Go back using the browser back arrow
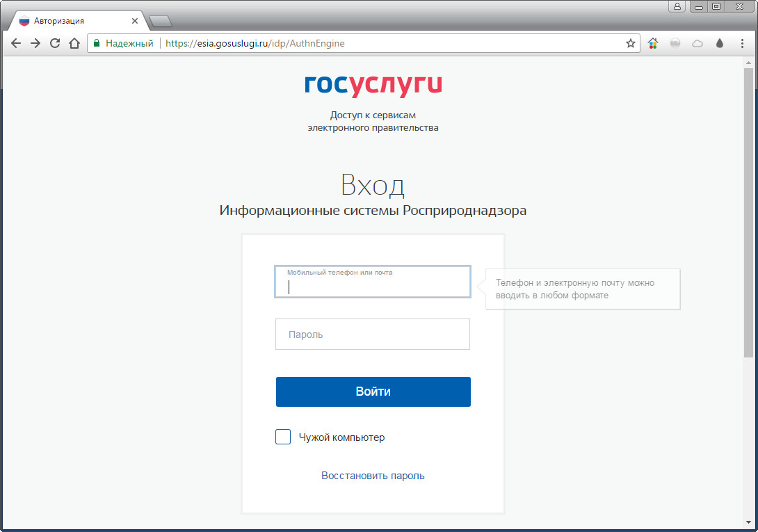This screenshot has height=532, width=758. (16, 44)
